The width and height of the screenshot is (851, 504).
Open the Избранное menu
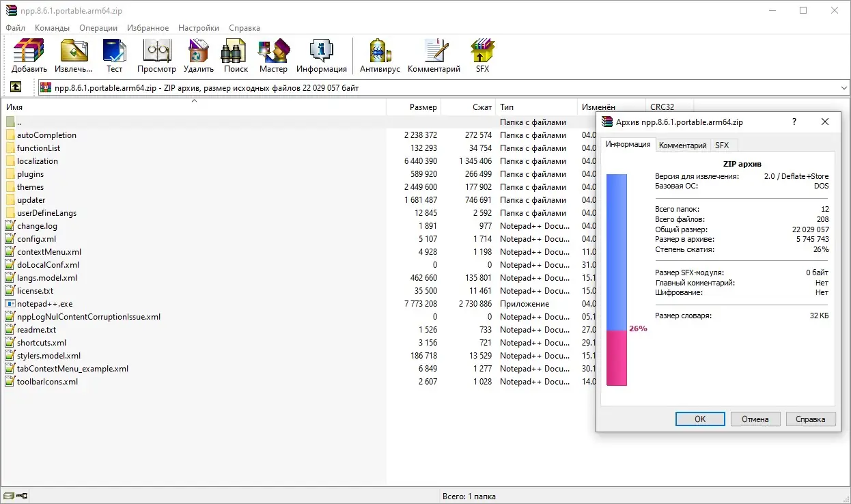pos(148,28)
